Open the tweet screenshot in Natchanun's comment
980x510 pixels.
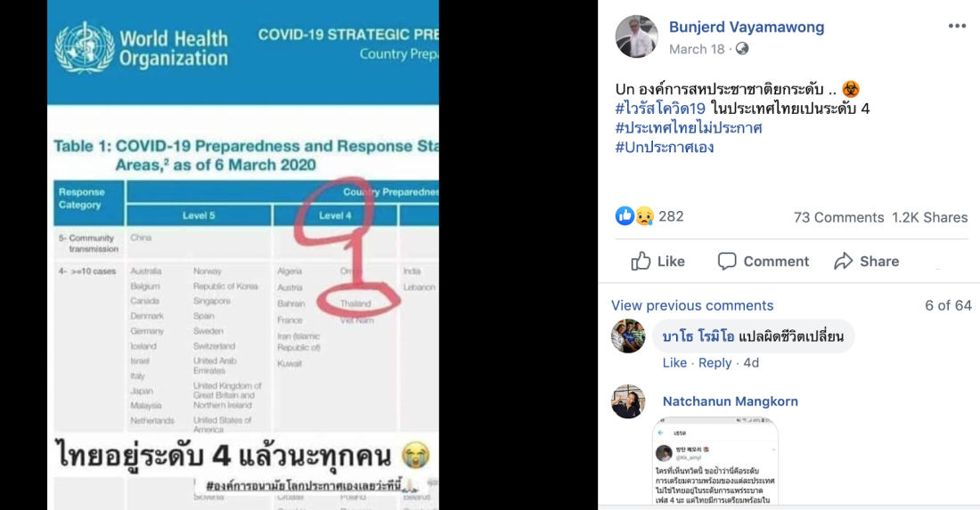click(715, 462)
